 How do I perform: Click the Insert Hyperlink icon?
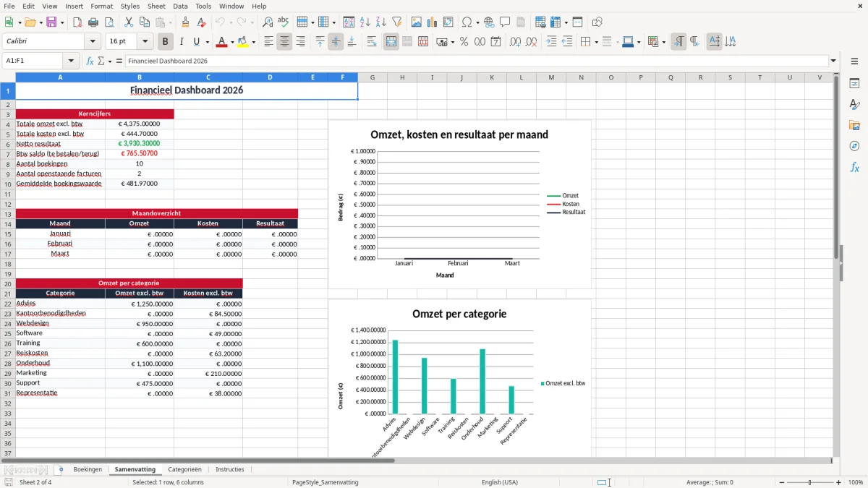pos(489,22)
